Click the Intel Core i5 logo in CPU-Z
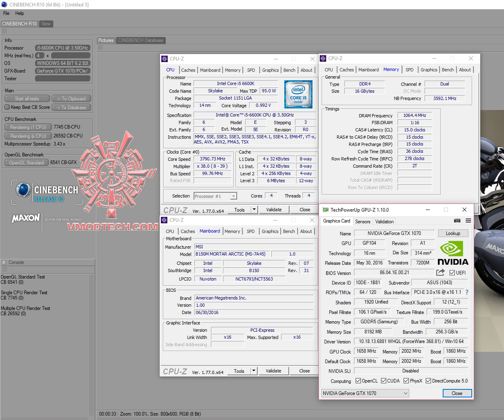504x420 pixels. coord(298,94)
